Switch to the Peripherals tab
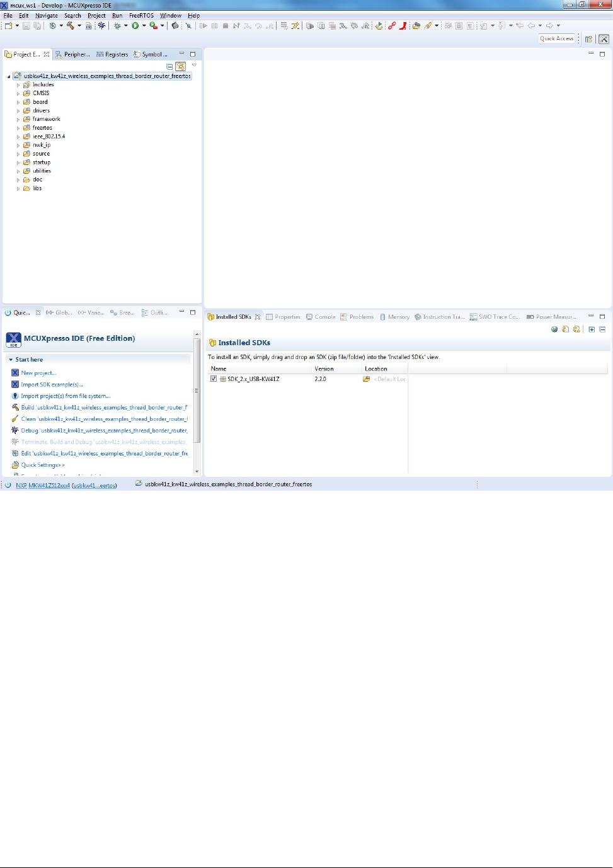The height and width of the screenshot is (868, 613). tap(72, 55)
